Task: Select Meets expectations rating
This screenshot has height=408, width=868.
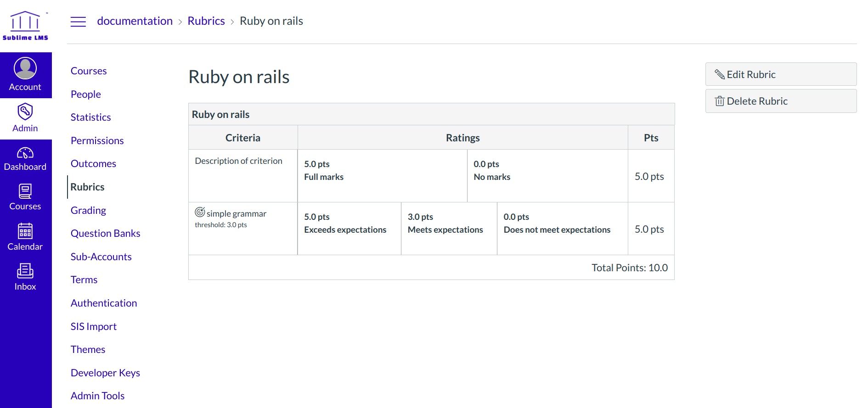Action: 449,229
